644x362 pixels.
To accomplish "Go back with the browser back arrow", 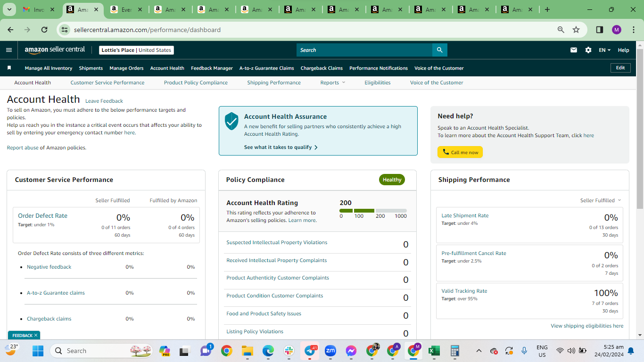I will (x=10, y=30).
